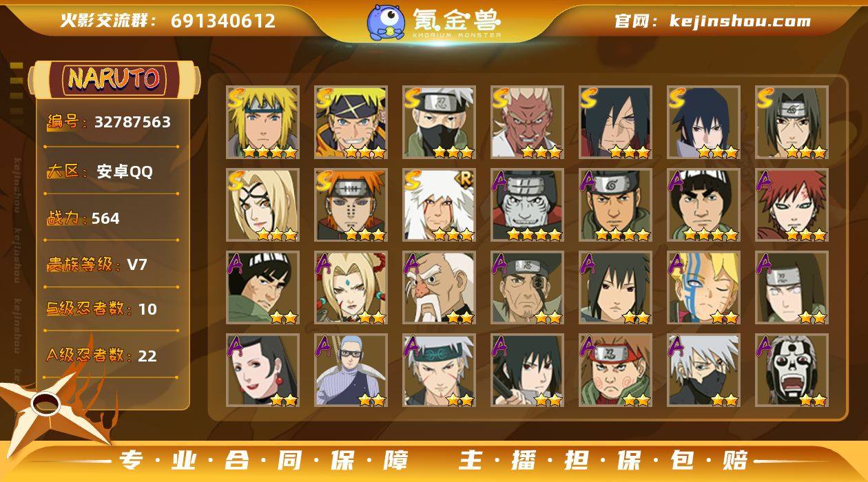The height and width of the screenshot is (482, 868).
Task: Select the S-rank Itachi portrait top right
Action: point(792,123)
